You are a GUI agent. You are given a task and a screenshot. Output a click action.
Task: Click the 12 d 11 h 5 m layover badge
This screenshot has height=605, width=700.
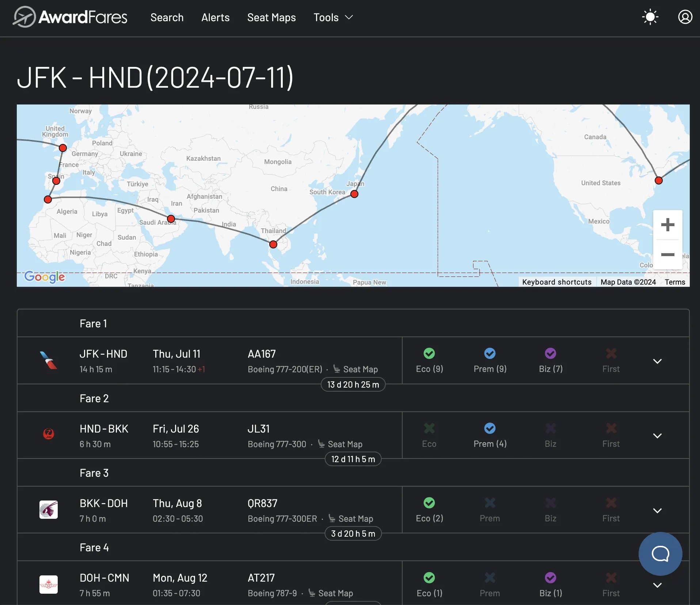[x=353, y=459]
